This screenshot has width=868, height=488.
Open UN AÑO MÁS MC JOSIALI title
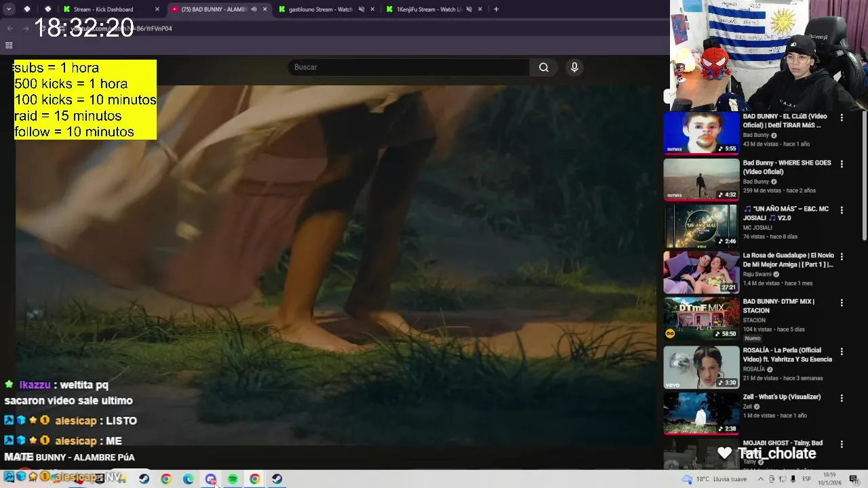(785, 213)
